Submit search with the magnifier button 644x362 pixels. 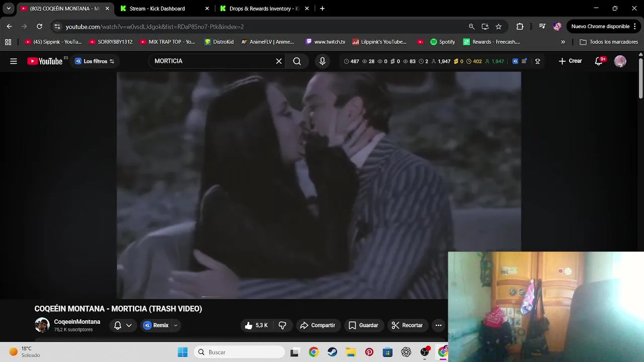[x=297, y=61]
